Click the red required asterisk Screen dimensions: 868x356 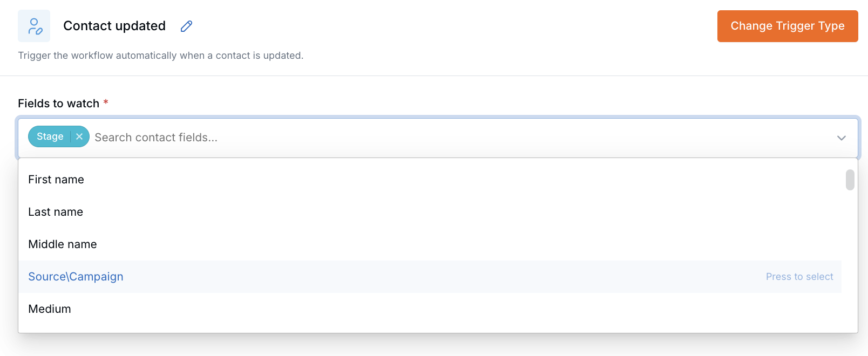tap(106, 102)
